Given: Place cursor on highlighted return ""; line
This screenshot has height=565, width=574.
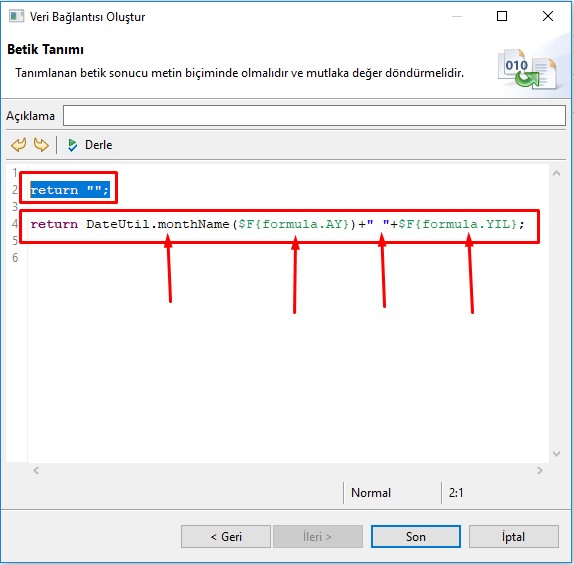Looking at the screenshot, I should [x=70, y=190].
